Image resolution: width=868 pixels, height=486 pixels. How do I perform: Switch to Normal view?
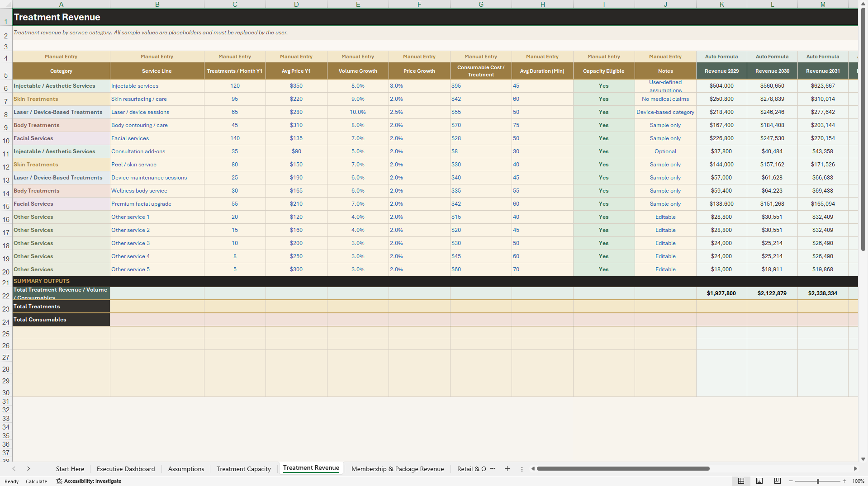point(741,481)
